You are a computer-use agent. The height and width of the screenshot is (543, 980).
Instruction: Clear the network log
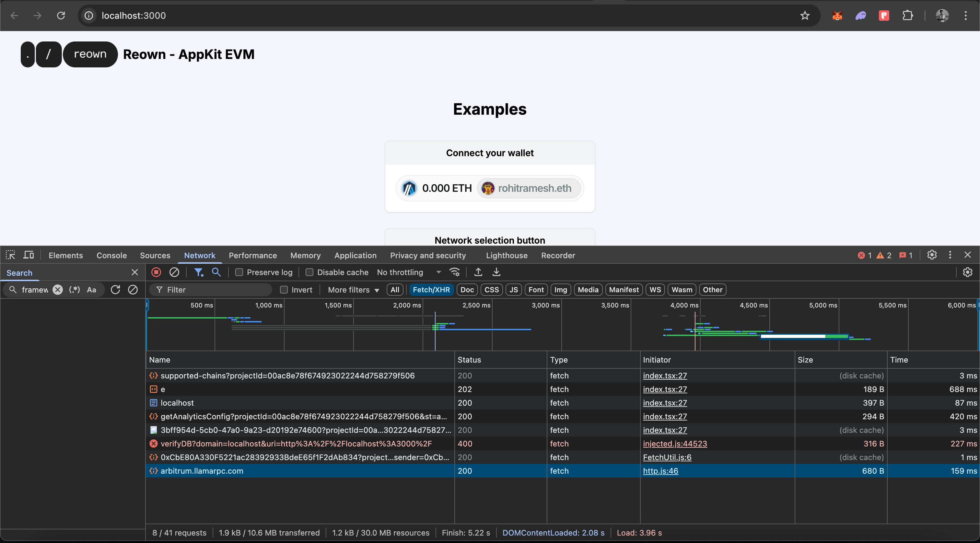pyautogui.click(x=174, y=272)
